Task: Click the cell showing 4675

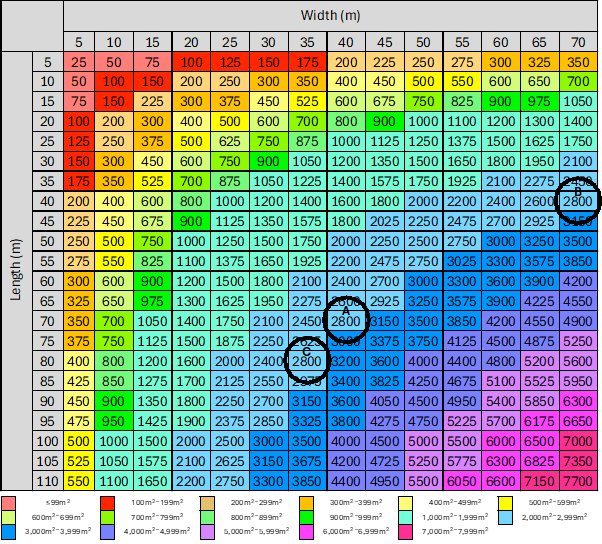Action: (462, 381)
